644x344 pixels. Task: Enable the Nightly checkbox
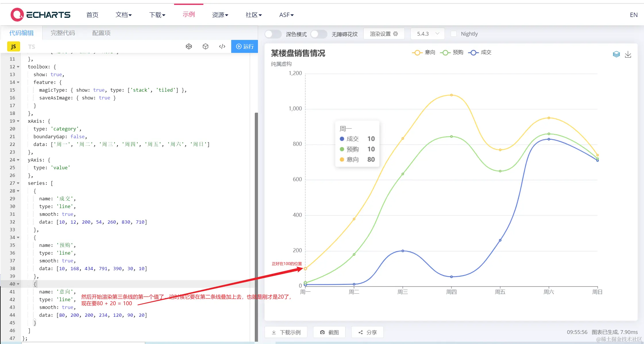click(x=454, y=34)
